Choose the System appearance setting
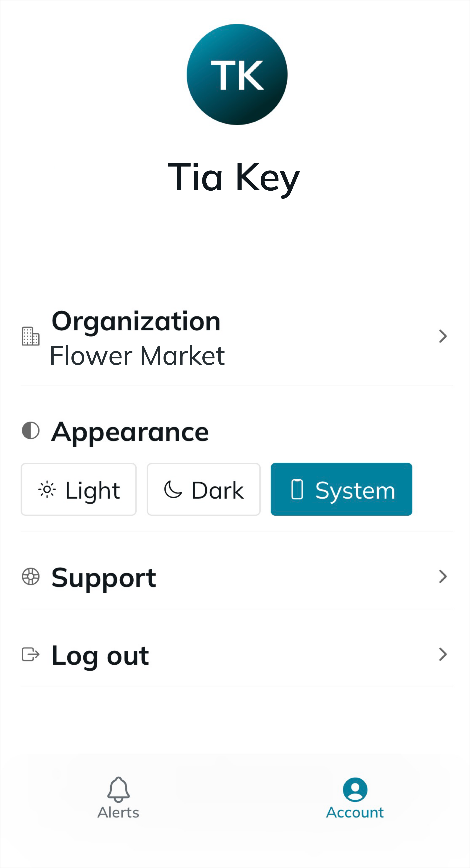This screenshot has width=470, height=868. 341,489
